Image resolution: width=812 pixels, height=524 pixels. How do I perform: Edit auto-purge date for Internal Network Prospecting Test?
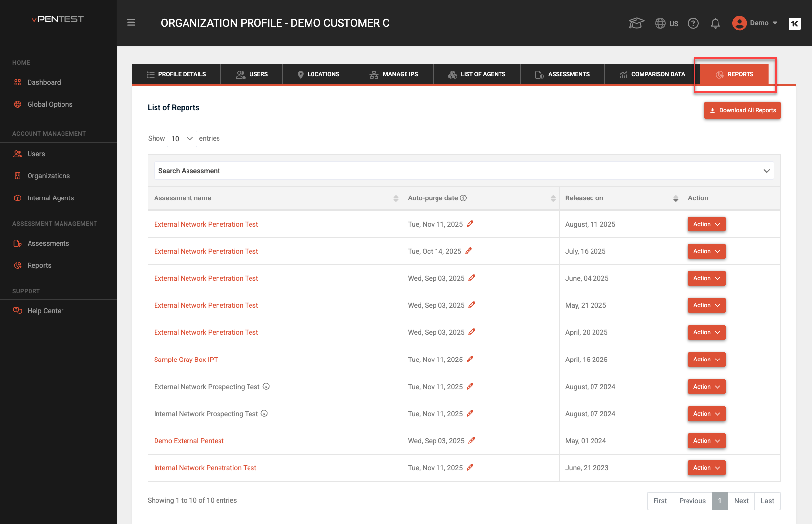tap(470, 413)
